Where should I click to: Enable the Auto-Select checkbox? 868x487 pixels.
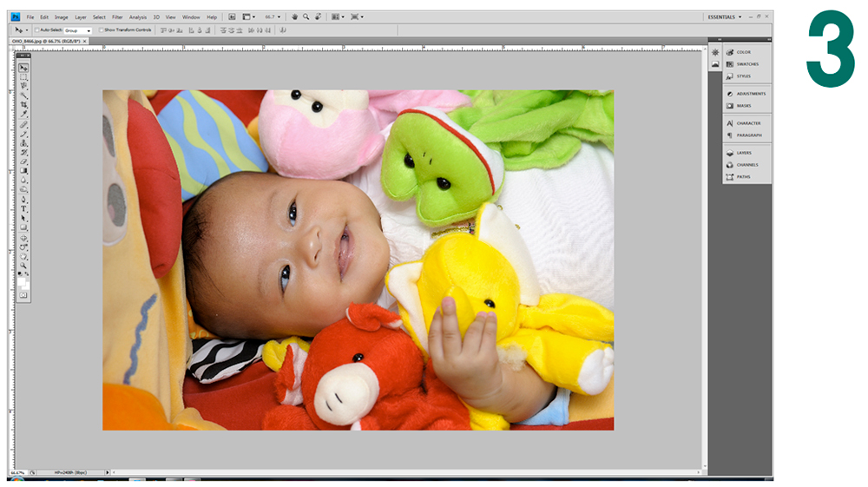tap(36, 30)
